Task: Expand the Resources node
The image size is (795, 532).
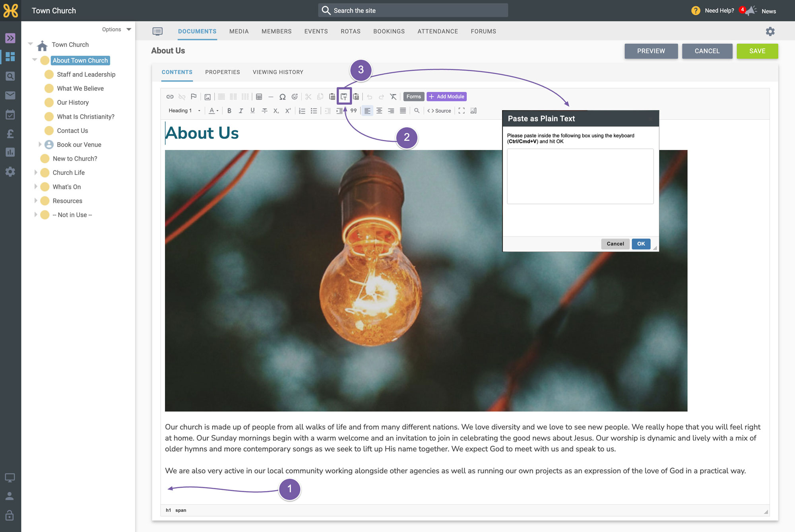Action: click(35, 201)
